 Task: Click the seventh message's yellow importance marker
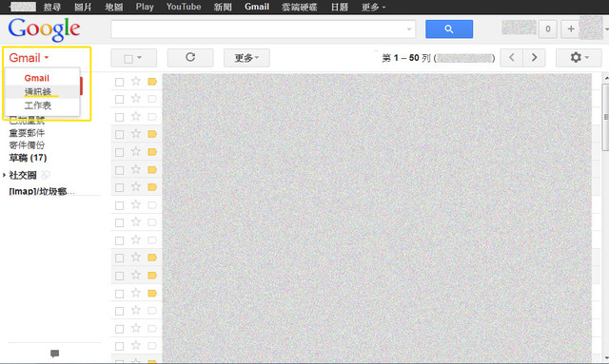[x=152, y=187]
